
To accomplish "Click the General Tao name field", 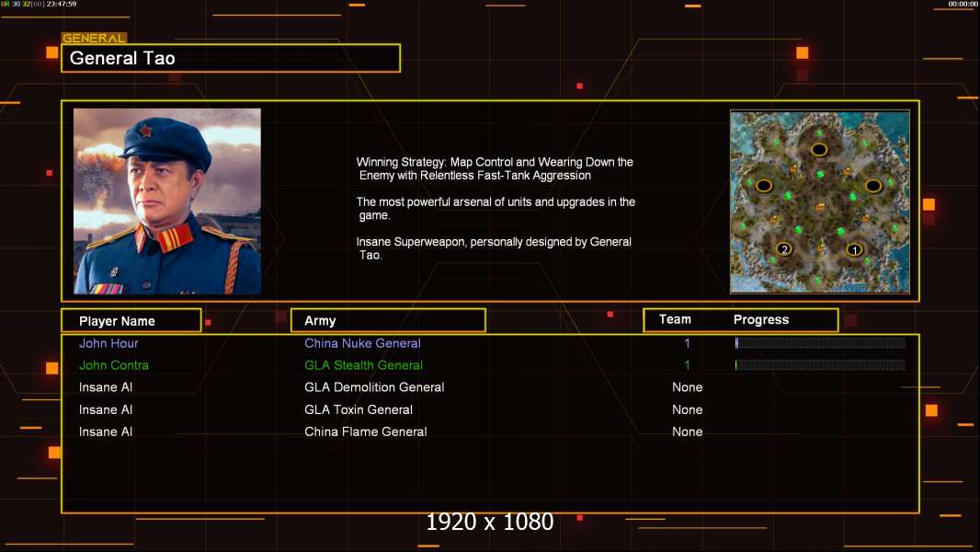I will (231, 58).
